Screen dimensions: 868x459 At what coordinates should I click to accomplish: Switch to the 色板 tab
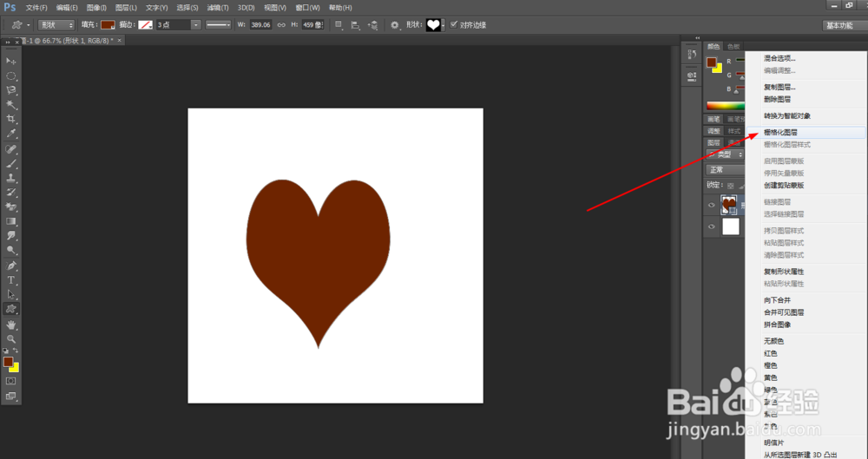[733, 47]
